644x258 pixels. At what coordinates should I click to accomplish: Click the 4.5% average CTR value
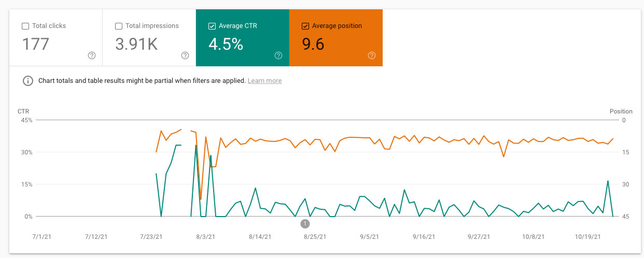[x=226, y=44]
